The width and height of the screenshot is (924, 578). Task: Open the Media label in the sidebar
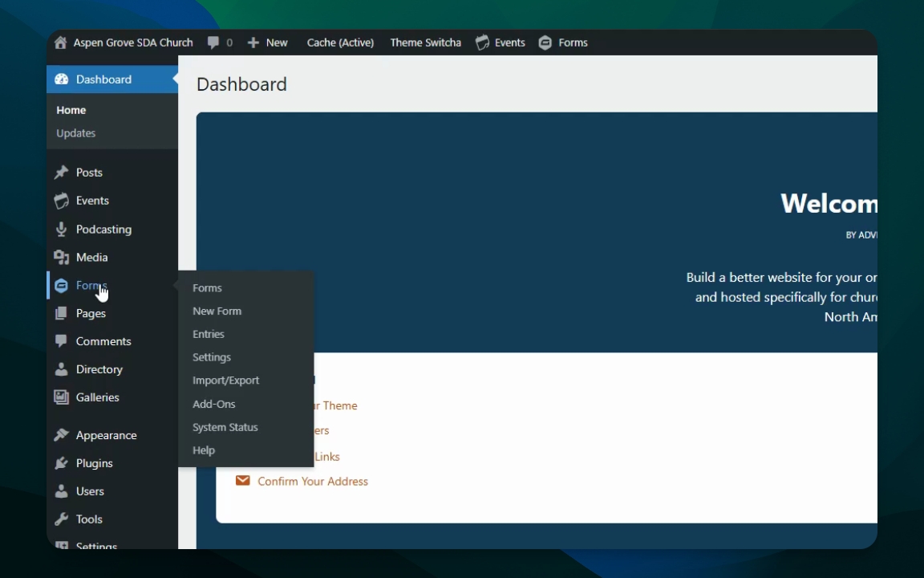(x=92, y=257)
